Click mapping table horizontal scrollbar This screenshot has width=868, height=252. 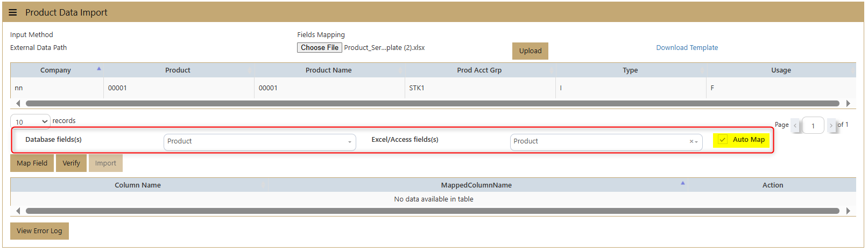point(433,211)
